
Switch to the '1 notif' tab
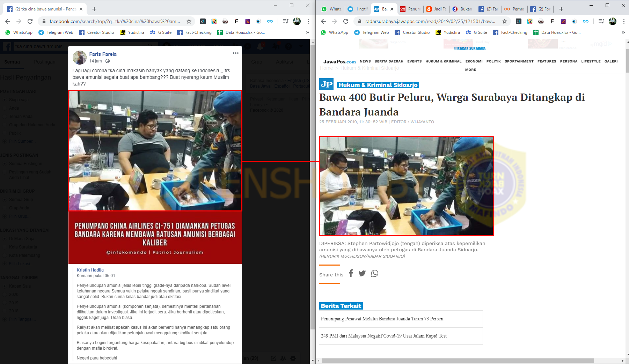[358, 9]
